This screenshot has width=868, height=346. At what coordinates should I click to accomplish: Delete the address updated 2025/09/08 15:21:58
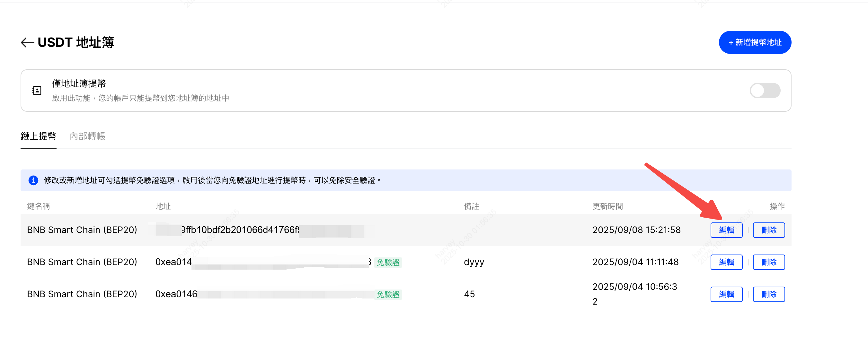tap(768, 230)
